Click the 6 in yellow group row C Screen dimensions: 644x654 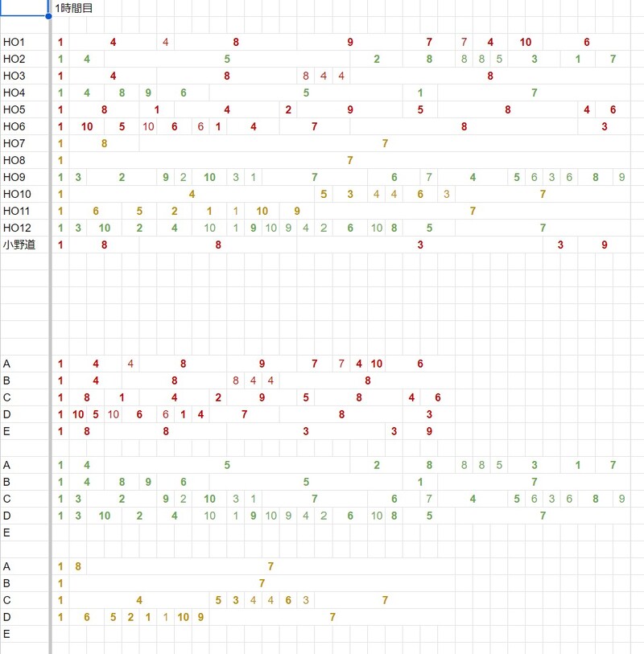[288, 600]
